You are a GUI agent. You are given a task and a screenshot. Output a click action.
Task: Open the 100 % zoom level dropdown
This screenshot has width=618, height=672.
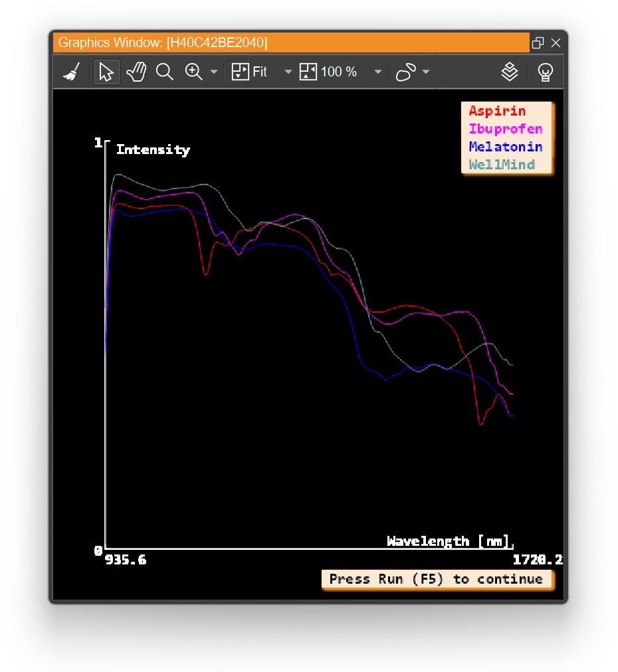pos(377,72)
